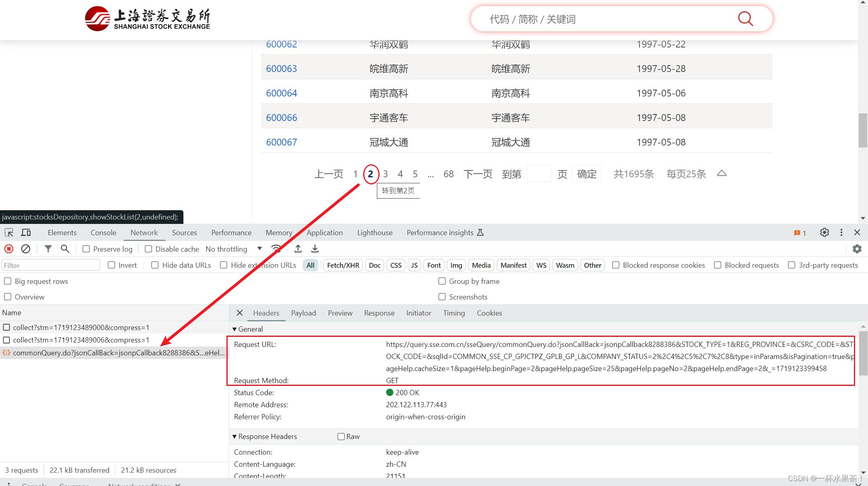
Task: Click the Filter input field
Action: pyautogui.click(x=51, y=265)
